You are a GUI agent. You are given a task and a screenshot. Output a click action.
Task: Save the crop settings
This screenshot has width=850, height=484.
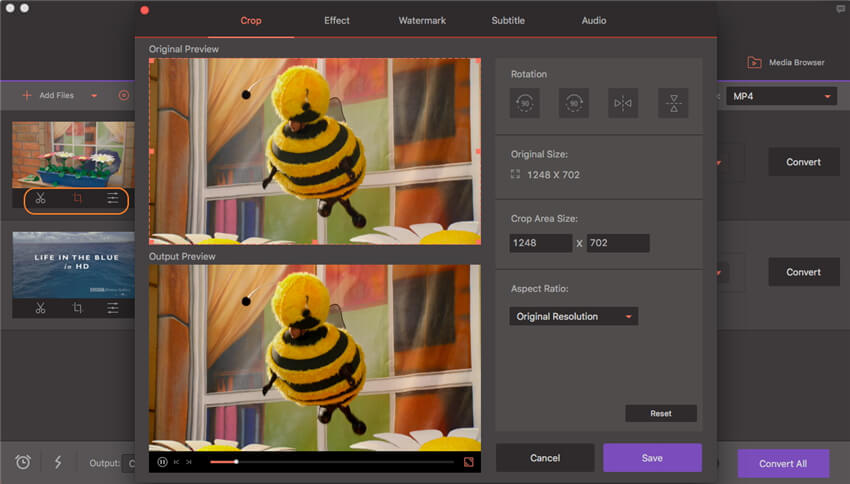(x=652, y=458)
